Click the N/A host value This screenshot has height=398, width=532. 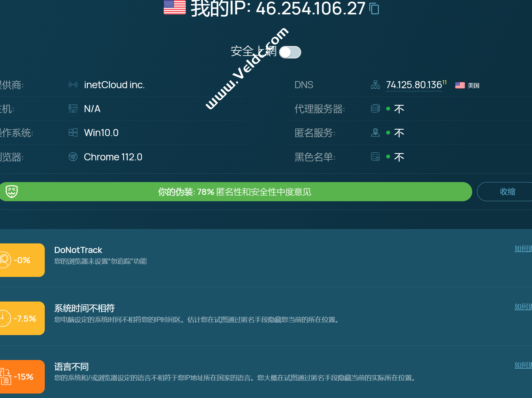[92, 109]
